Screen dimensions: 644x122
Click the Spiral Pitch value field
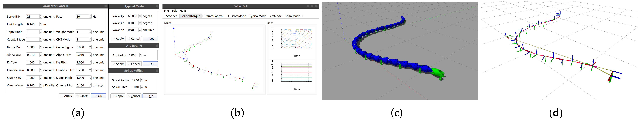[x=135, y=87]
